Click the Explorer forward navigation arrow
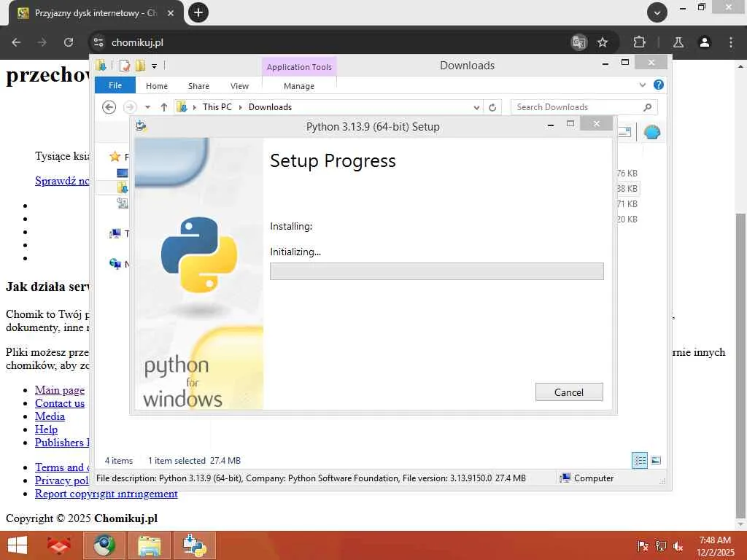The image size is (747, 560). 130,107
